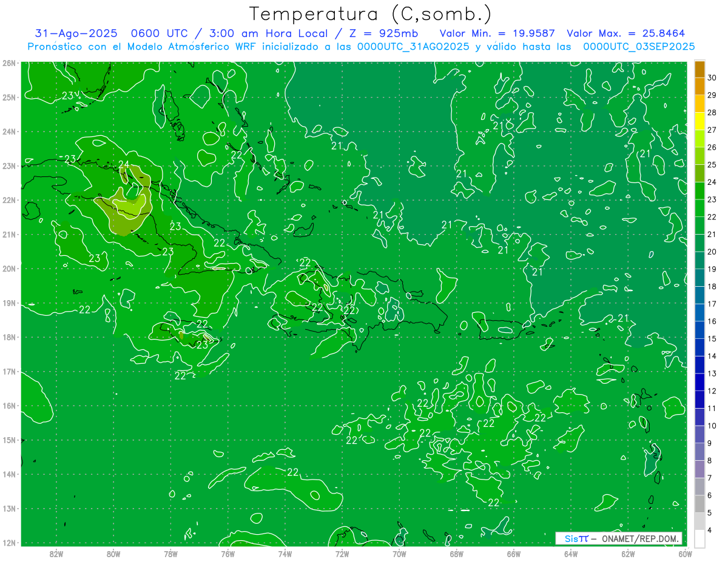The width and height of the screenshot is (728, 562).
Task: Pick the purple swatch between 8 and 9
Action: pyautogui.click(x=699, y=452)
